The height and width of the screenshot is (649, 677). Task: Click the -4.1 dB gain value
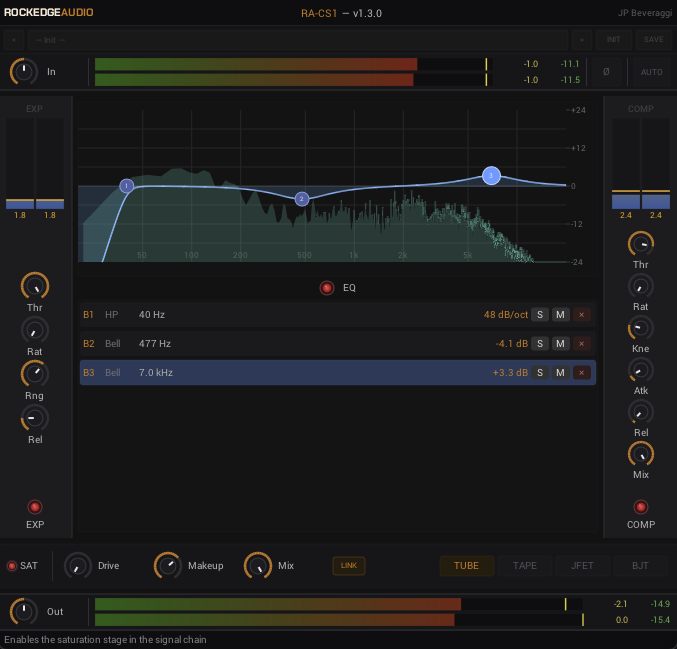pos(512,344)
